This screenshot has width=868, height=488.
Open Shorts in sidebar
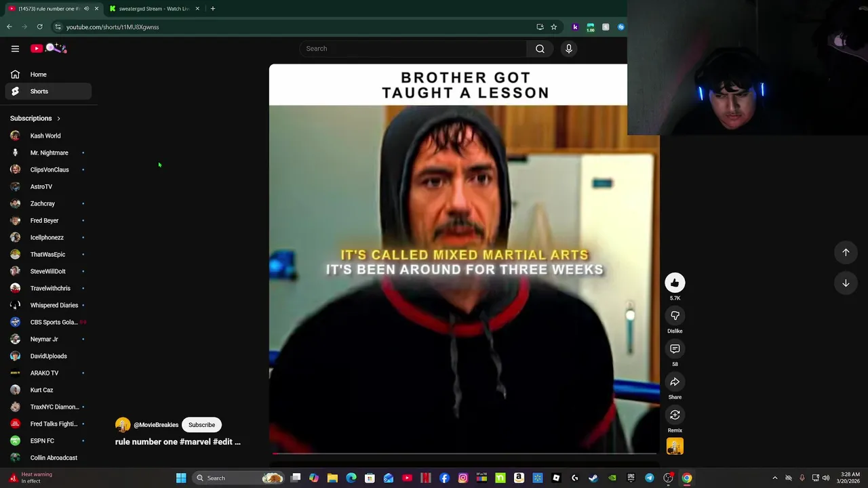[x=49, y=91]
